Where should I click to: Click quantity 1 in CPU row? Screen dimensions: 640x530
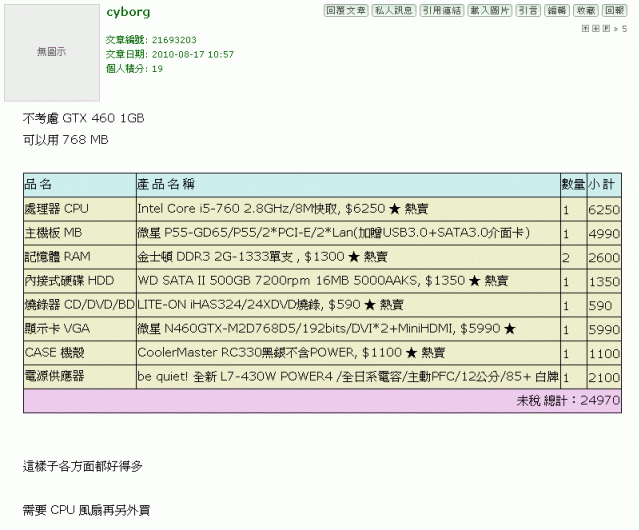pyautogui.click(x=573, y=210)
